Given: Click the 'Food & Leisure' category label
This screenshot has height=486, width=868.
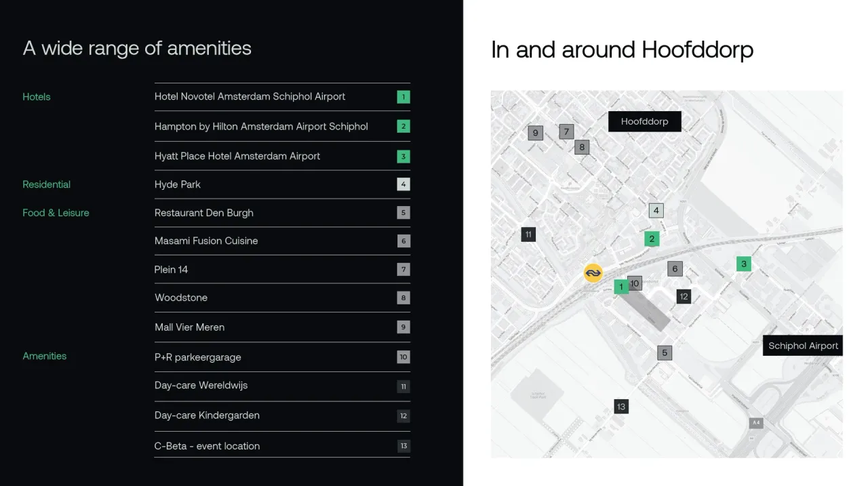Looking at the screenshot, I should point(56,213).
